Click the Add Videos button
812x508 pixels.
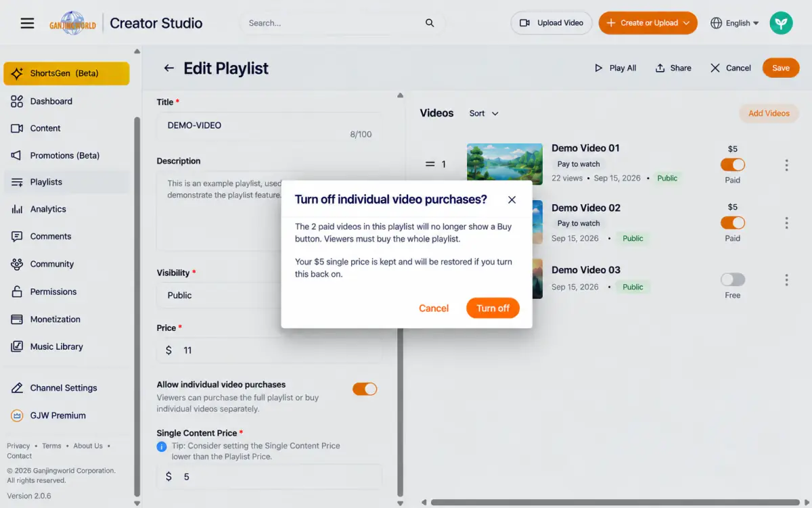(769, 114)
